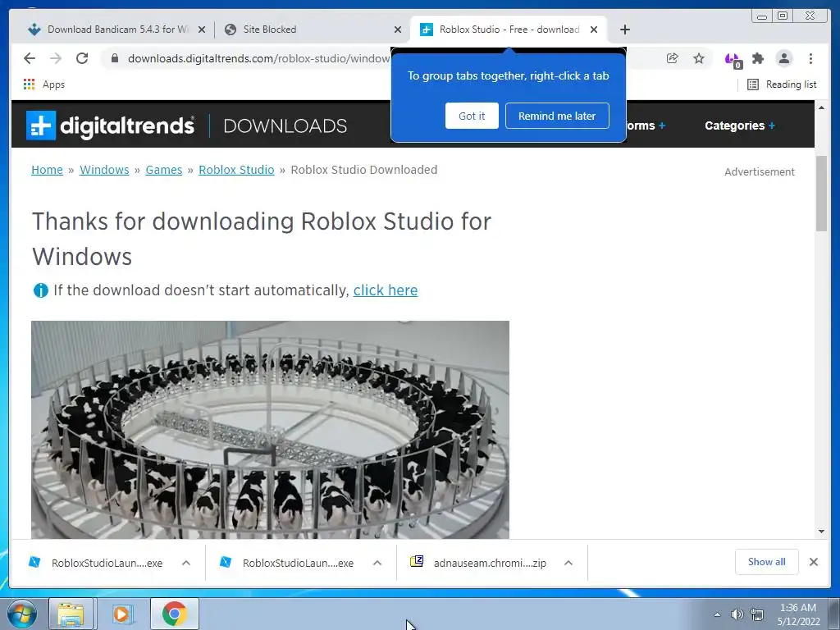Open the AdNauseam extension icon
The width and height of the screenshot is (840, 630).
click(733, 59)
